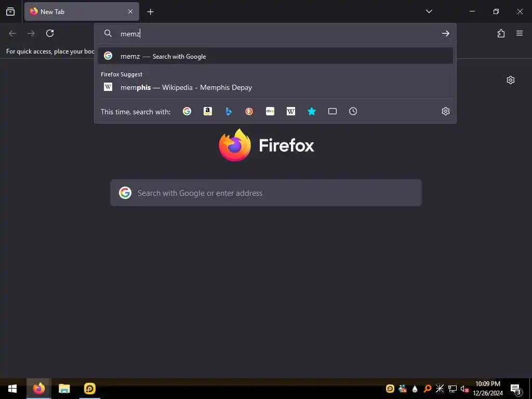Click the yellow tray icon beside the clock
This screenshot has height=399, width=532.
(390, 389)
